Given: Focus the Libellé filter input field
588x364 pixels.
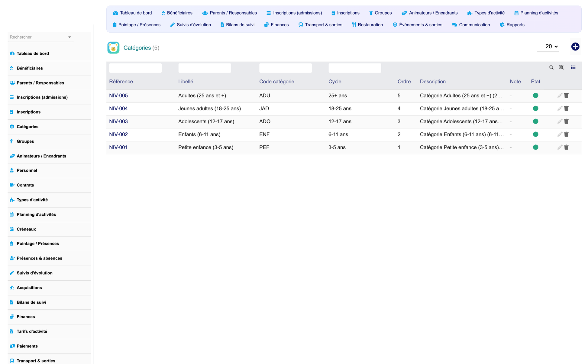Looking at the screenshot, I should 205,68.
